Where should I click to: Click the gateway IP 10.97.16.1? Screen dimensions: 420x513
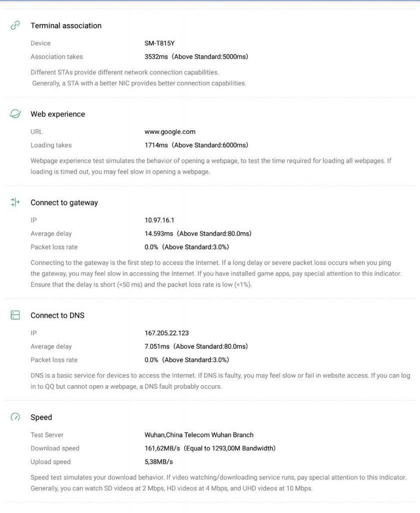(159, 220)
